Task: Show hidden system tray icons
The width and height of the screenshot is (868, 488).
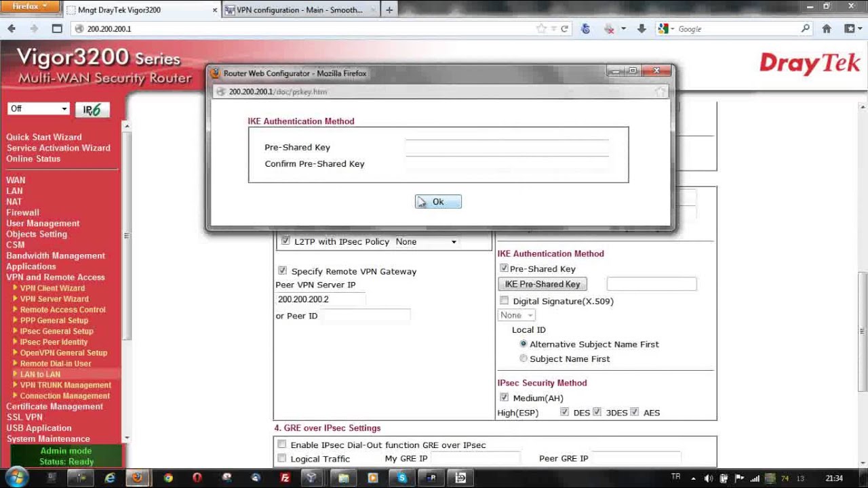Action: tap(693, 479)
